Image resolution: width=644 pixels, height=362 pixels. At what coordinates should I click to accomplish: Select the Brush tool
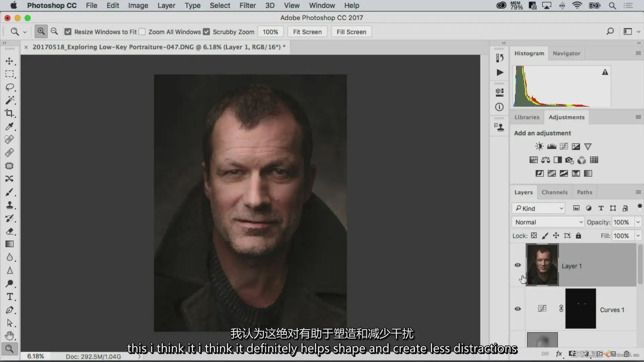9,192
